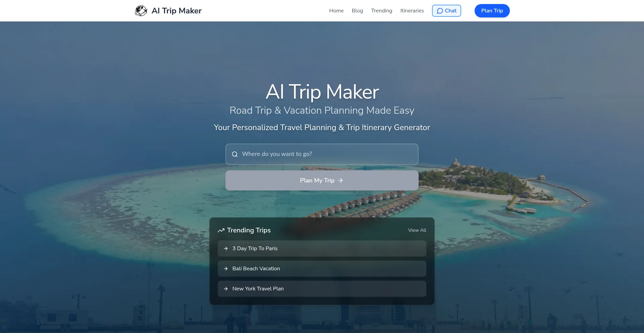Open the Itineraries nav link
This screenshot has width=644, height=333.
[x=412, y=11]
